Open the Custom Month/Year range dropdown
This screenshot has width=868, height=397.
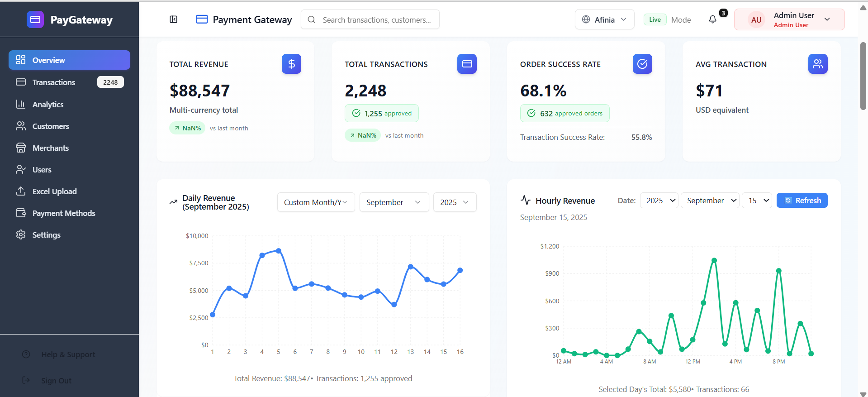(x=316, y=202)
